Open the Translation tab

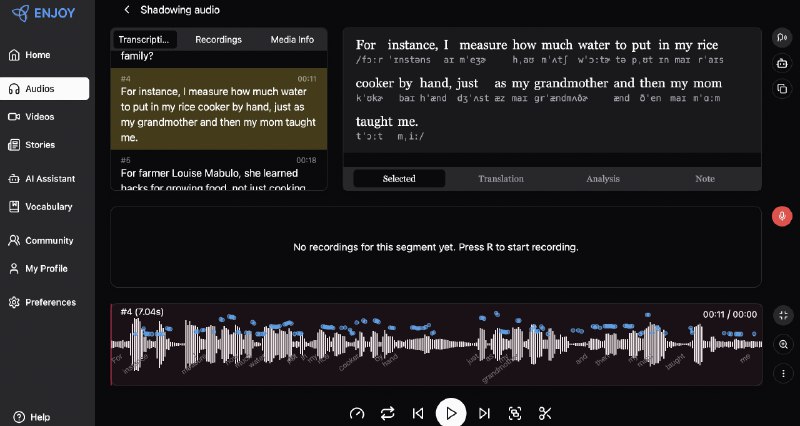tap(501, 179)
